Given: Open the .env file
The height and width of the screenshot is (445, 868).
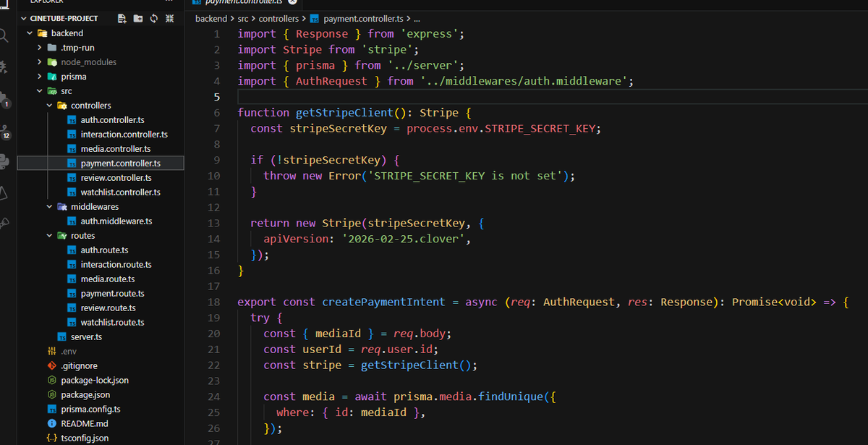Looking at the screenshot, I should coord(101,351).
